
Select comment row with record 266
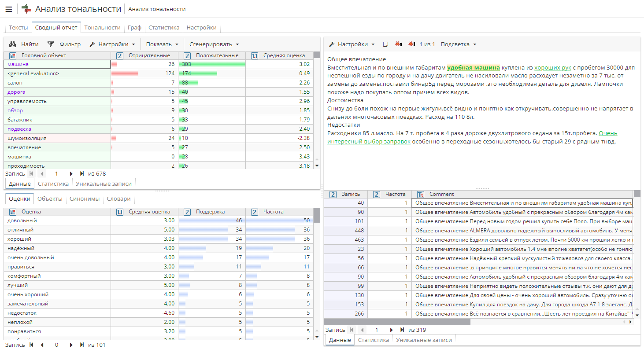pos(479,314)
